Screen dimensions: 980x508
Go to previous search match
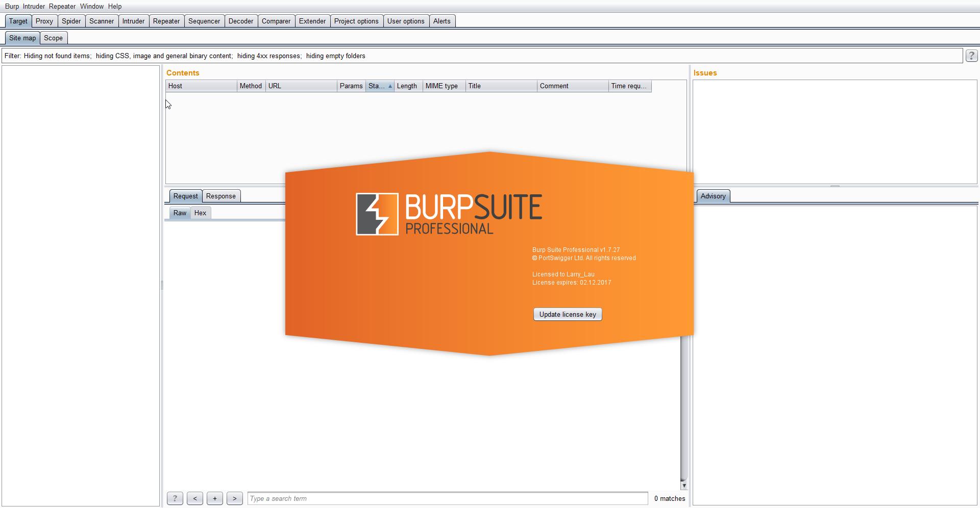pyautogui.click(x=194, y=499)
